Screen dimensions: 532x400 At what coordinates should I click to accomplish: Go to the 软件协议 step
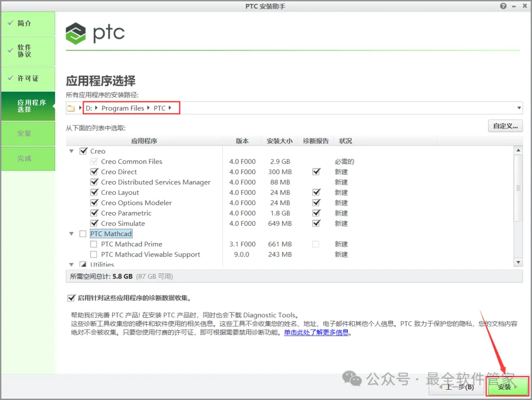coord(28,51)
